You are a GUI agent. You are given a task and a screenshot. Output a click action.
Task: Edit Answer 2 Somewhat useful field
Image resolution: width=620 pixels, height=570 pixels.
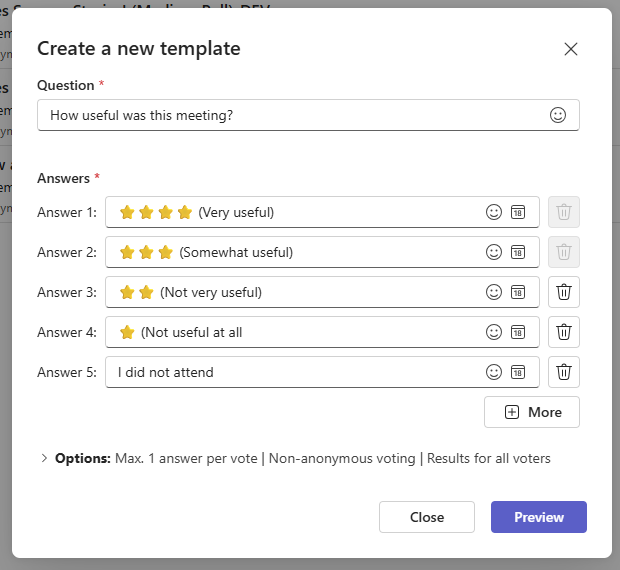pyautogui.click(x=322, y=252)
